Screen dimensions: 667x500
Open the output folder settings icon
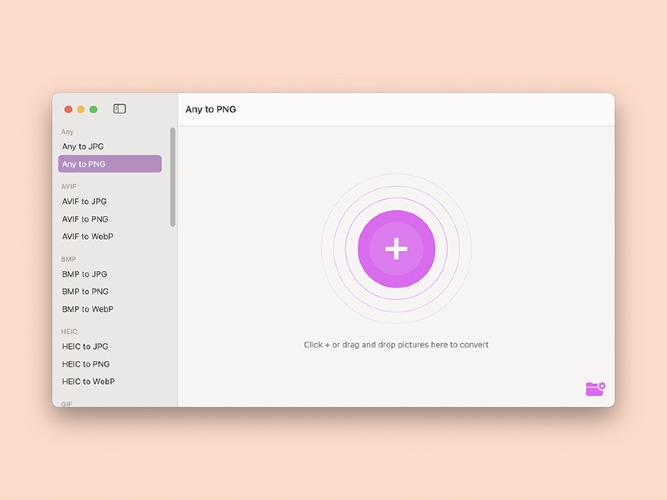[596, 389]
